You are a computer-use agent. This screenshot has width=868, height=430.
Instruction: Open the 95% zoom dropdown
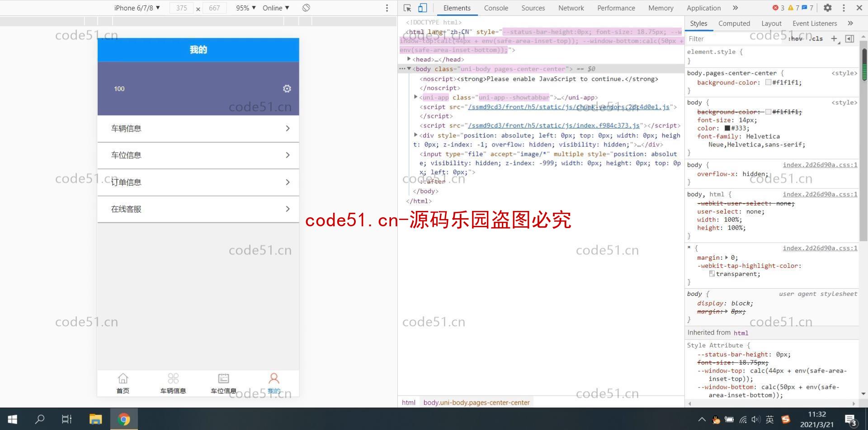click(x=246, y=8)
